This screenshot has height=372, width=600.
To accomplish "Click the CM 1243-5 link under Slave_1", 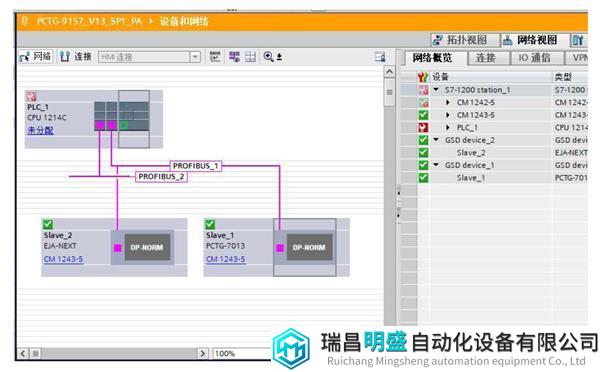I will 225,259.
